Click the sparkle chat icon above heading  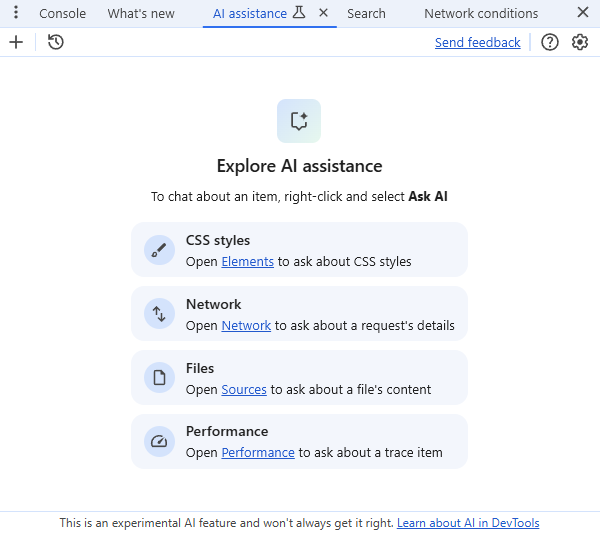299,121
